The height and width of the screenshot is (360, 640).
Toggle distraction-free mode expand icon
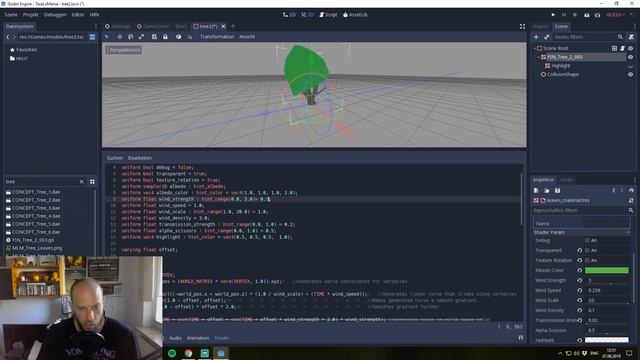click(522, 27)
